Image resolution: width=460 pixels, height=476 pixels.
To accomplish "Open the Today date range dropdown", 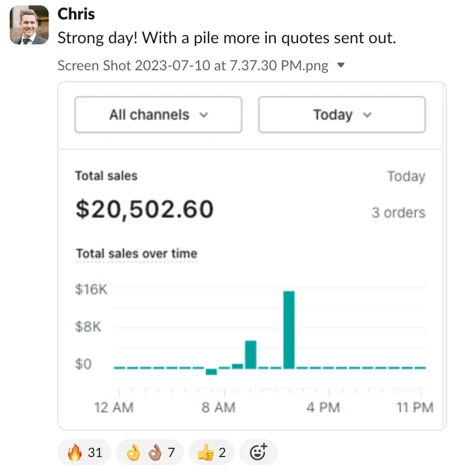I will tap(341, 115).
